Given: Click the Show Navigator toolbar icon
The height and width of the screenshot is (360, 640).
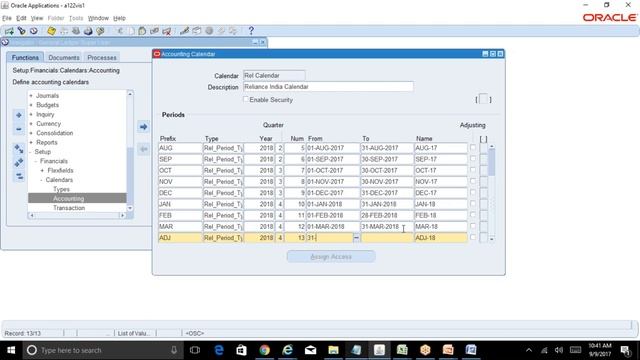Looking at the screenshot, I should [33, 31].
